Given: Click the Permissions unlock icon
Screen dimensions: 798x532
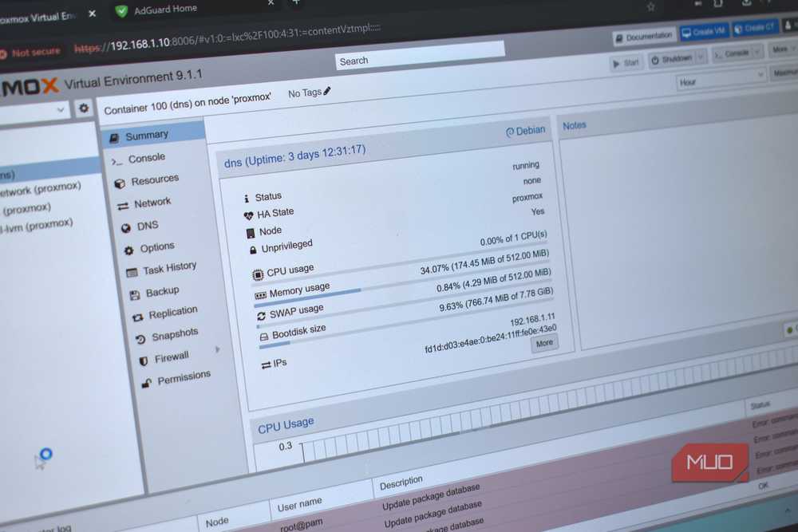Looking at the screenshot, I should tap(147, 383).
